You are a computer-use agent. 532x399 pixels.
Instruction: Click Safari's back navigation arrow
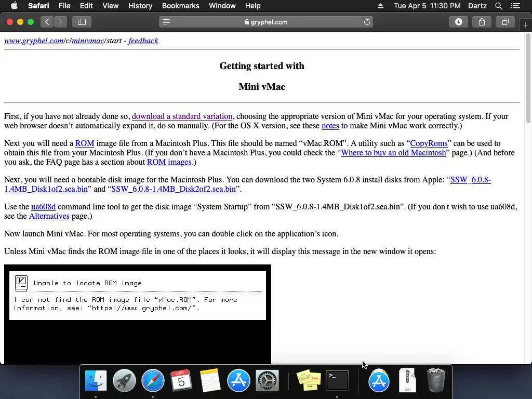[47, 22]
